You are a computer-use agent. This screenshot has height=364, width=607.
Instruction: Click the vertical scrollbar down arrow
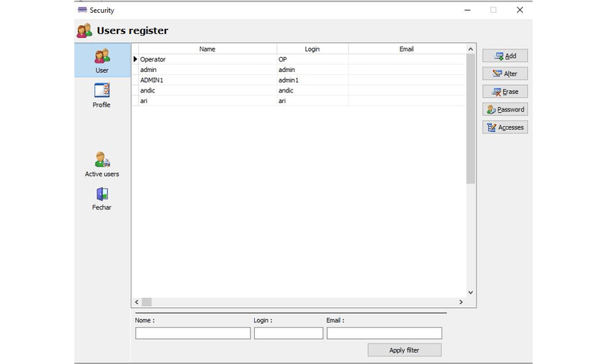click(x=470, y=292)
